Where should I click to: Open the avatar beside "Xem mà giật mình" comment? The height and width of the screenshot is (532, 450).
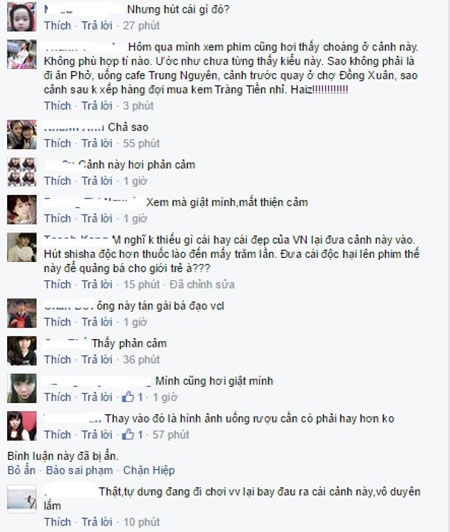click(22, 210)
